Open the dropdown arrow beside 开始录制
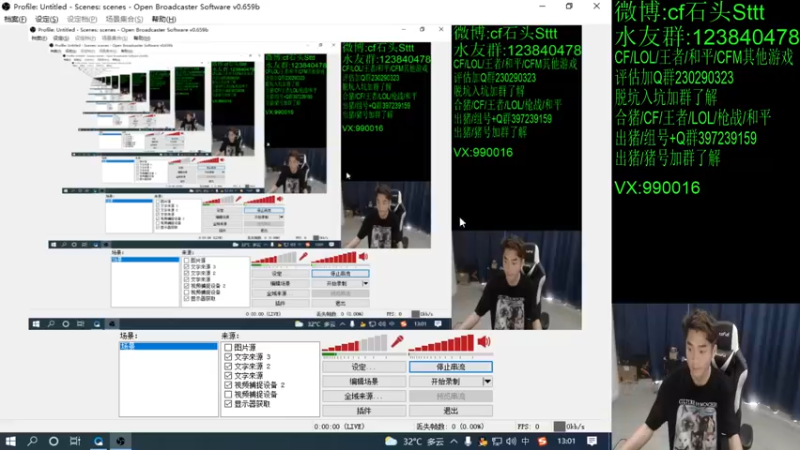Image resolution: width=800 pixels, height=450 pixels. point(487,382)
